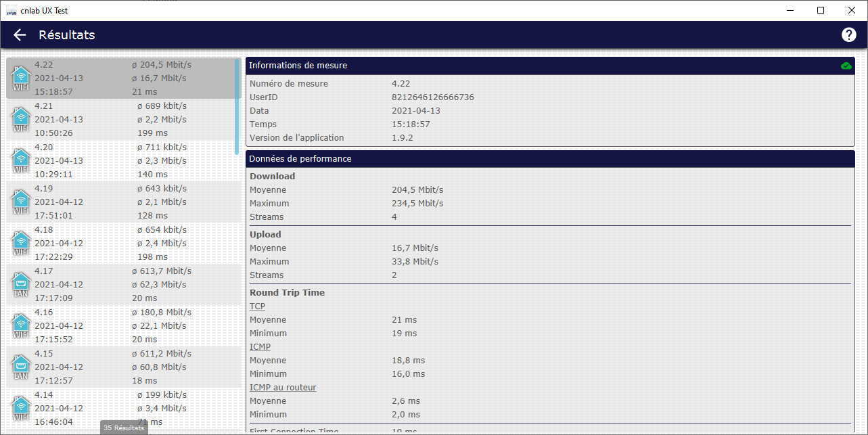The width and height of the screenshot is (868, 435).
Task: Click the UserID value 8212646126666736
Action: click(x=433, y=97)
